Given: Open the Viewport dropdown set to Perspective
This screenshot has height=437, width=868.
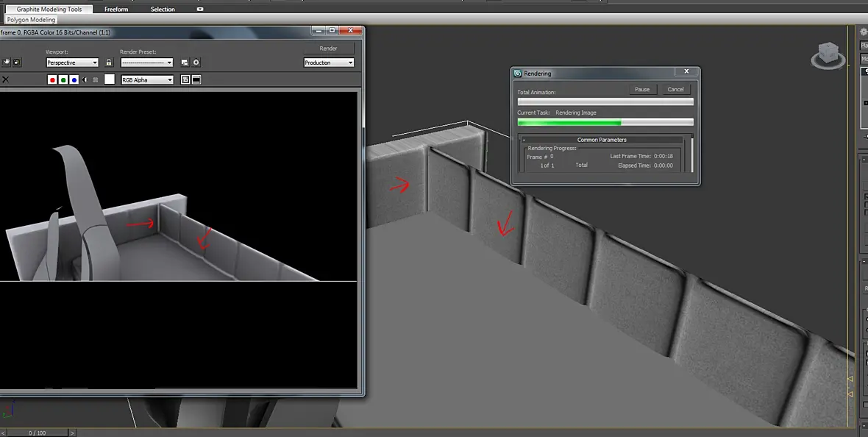Looking at the screenshot, I should point(72,63).
